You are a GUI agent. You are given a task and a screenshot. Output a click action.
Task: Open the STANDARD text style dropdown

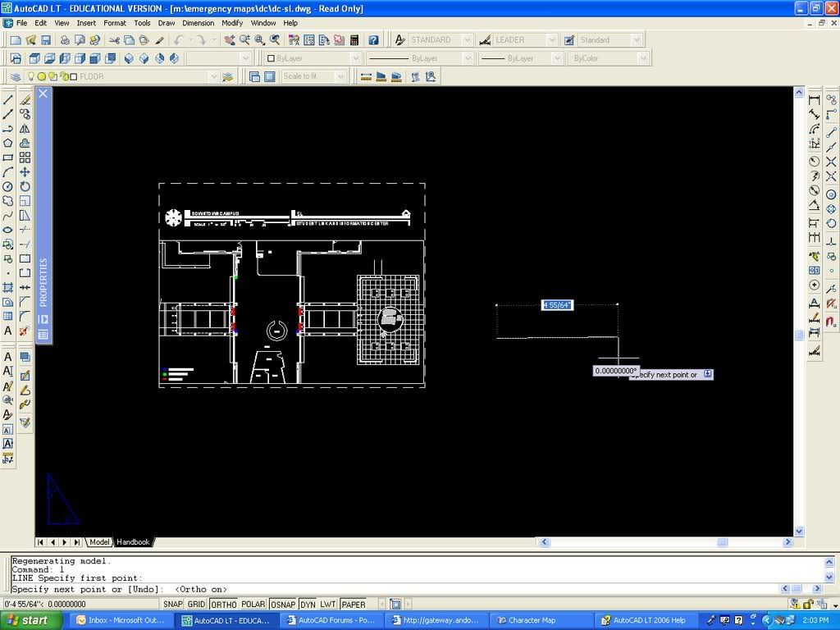[467, 39]
